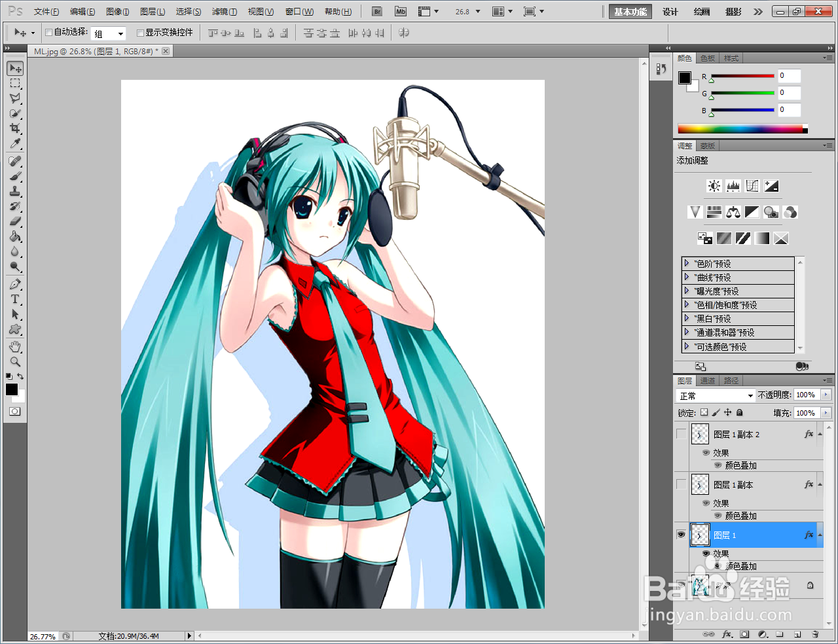Toggle lock transparent pixels button
This screenshot has height=644, width=838.
(x=704, y=412)
